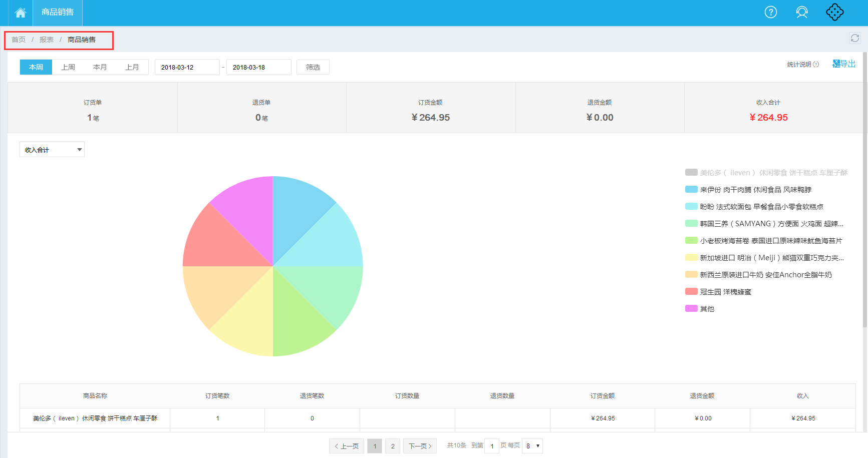Click the 商品名称 column header
This screenshot has width=868, height=458.
coord(95,396)
